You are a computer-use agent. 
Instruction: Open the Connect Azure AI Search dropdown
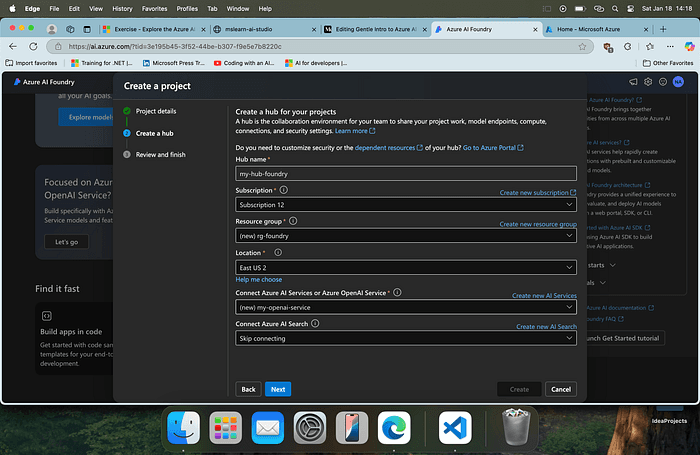405,338
